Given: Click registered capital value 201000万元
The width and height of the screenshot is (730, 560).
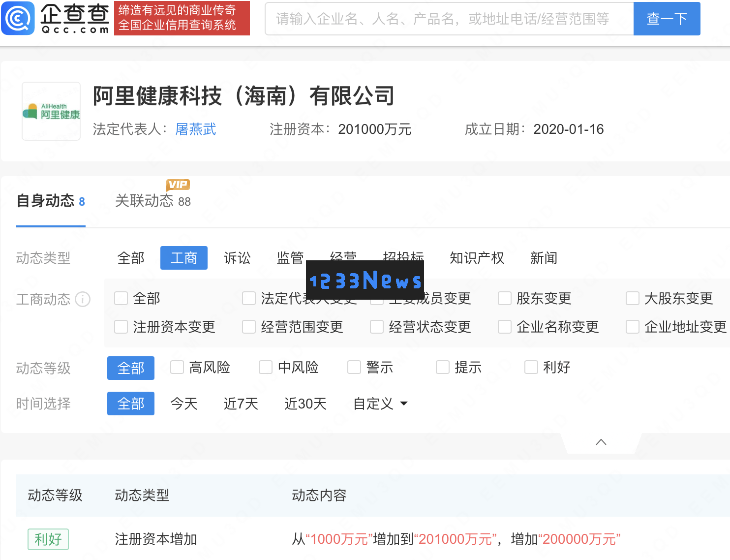Looking at the screenshot, I should 375,129.
